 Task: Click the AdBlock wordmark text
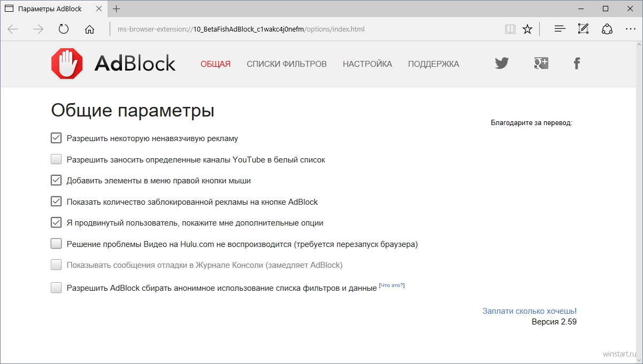[135, 64]
